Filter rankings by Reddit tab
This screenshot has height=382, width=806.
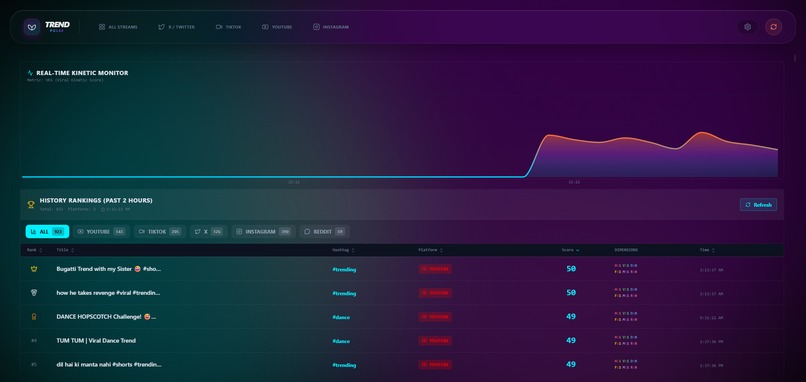324,231
